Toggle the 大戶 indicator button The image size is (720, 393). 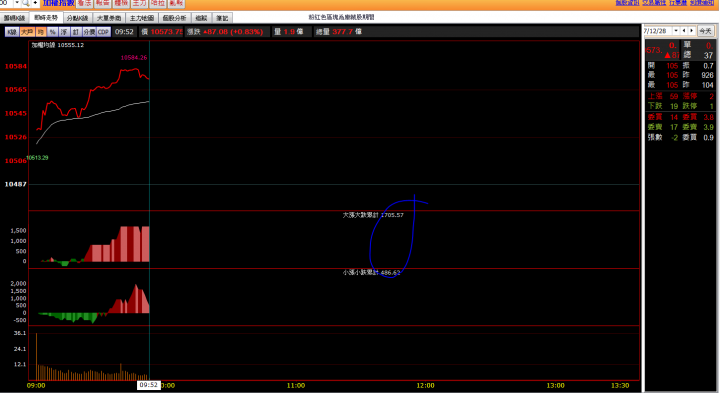(x=27, y=32)
